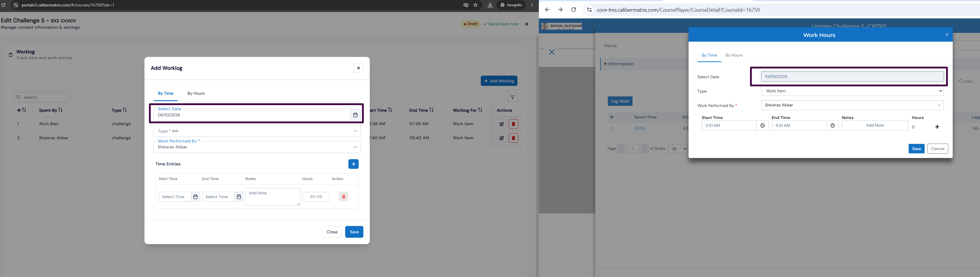Click the Log Work button
This screenshot has width=980, height=277.
tap(620, 101)
